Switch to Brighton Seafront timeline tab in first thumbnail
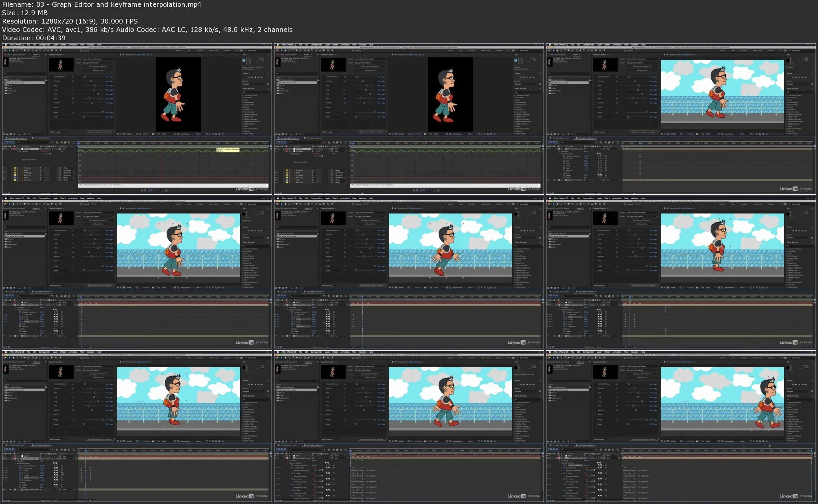Image resolution: width=818 pixels, height=504 pixels. [42, 138]
